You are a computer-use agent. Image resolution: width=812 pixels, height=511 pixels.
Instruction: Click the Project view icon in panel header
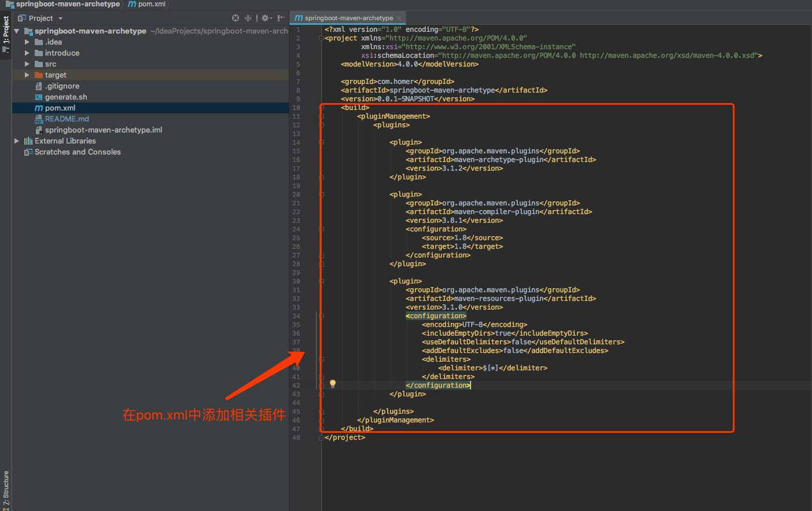point(22,18)
